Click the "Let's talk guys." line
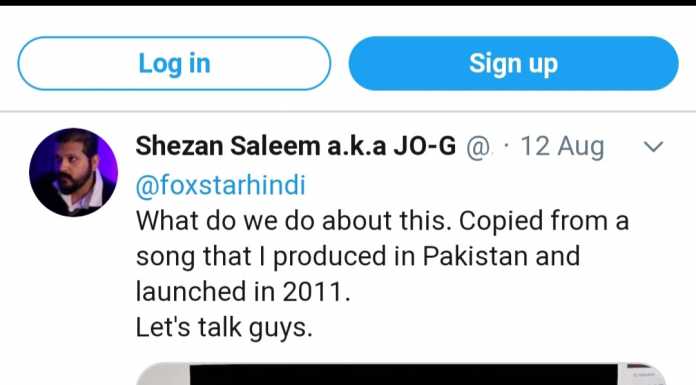The width and height of the screenshot is (696, 385). [224, 328]
